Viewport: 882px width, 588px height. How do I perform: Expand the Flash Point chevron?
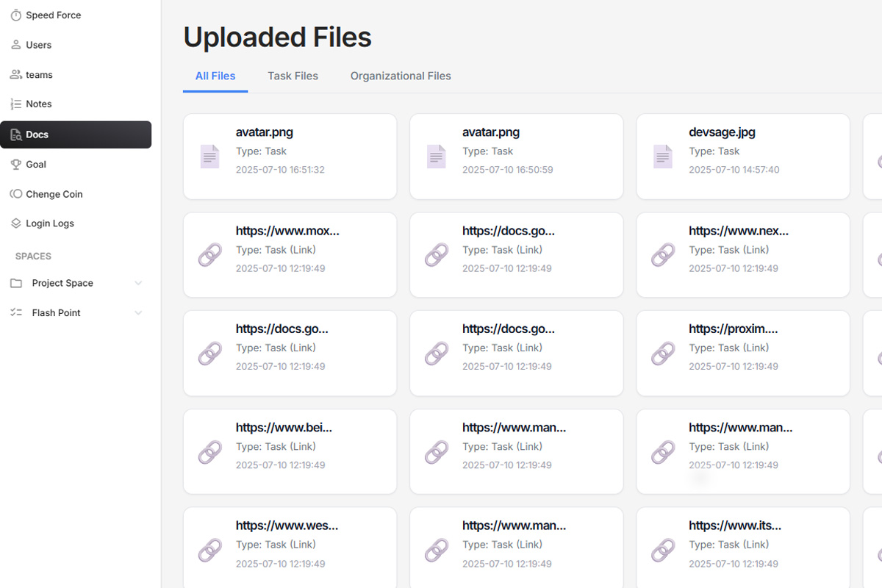click(138, 313)
